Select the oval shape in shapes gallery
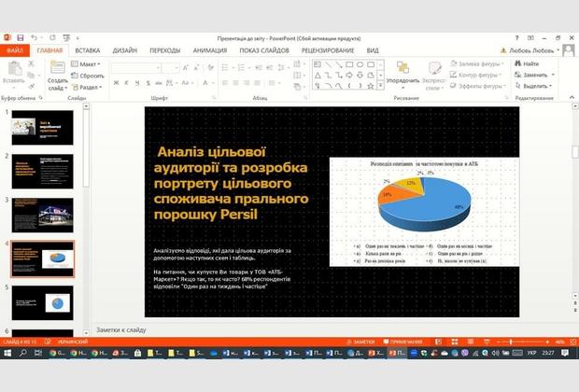Viewport: 579px width, 392px height. [x=360, y=64]
